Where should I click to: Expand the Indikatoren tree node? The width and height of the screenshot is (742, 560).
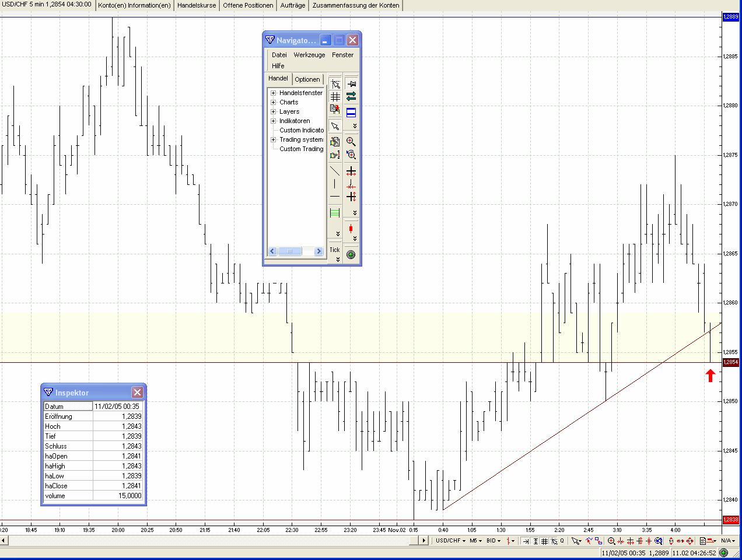click(273, 121)
